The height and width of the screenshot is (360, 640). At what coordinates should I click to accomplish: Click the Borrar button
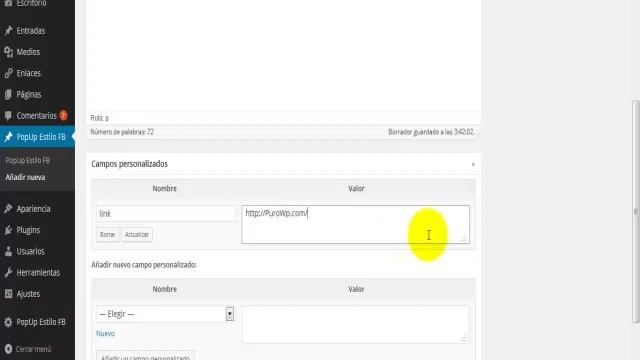(108, 234)
